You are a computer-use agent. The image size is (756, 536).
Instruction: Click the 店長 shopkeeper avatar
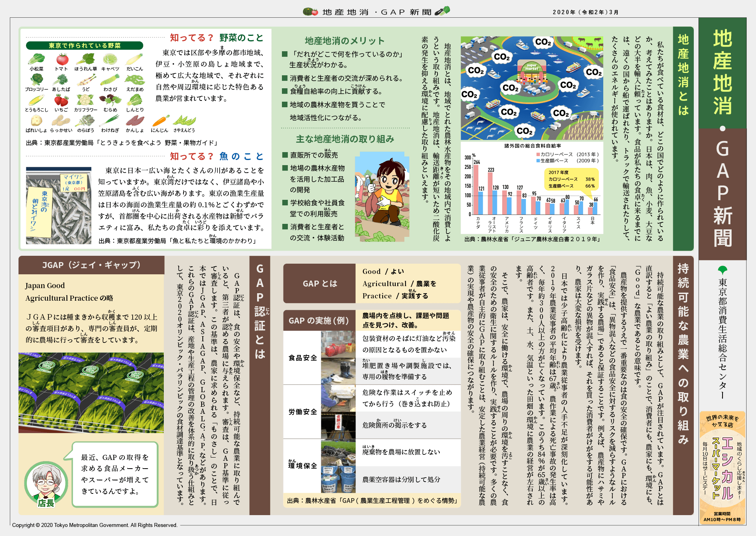click(x=46, y=484)
